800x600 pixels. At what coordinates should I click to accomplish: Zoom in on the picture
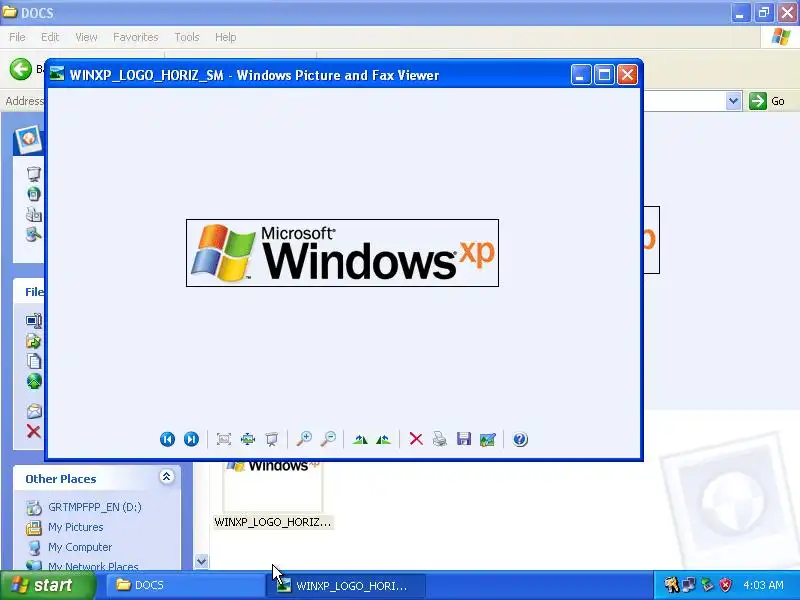(x=304, y=439)
